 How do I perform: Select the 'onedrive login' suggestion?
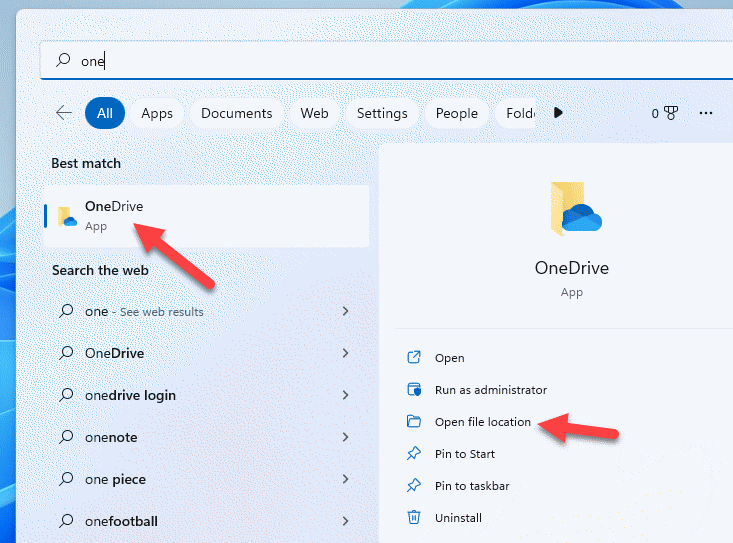coord(130,395)
